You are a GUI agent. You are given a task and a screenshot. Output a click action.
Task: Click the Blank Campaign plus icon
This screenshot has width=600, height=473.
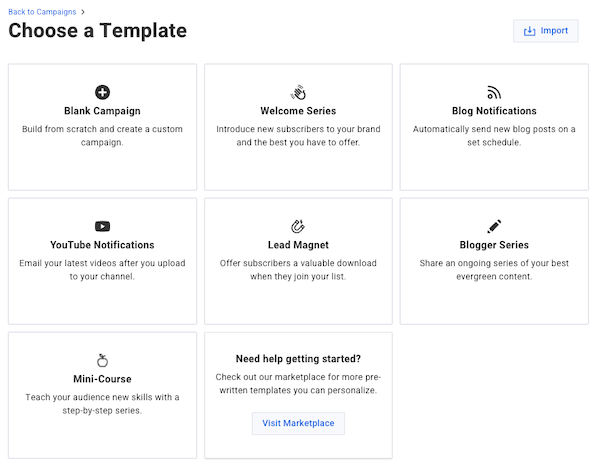pyautogui.click(x=102, y=92)
